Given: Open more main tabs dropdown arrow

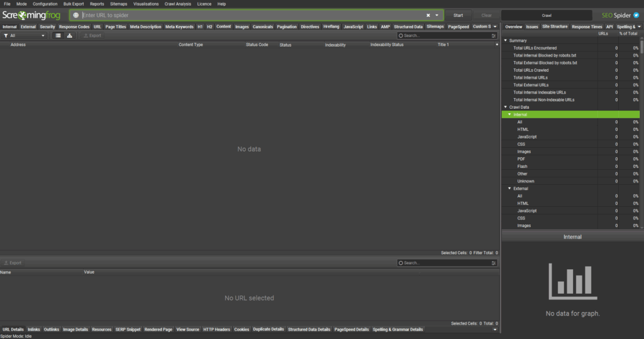Looking at the screenshot, I should (495, 26).
